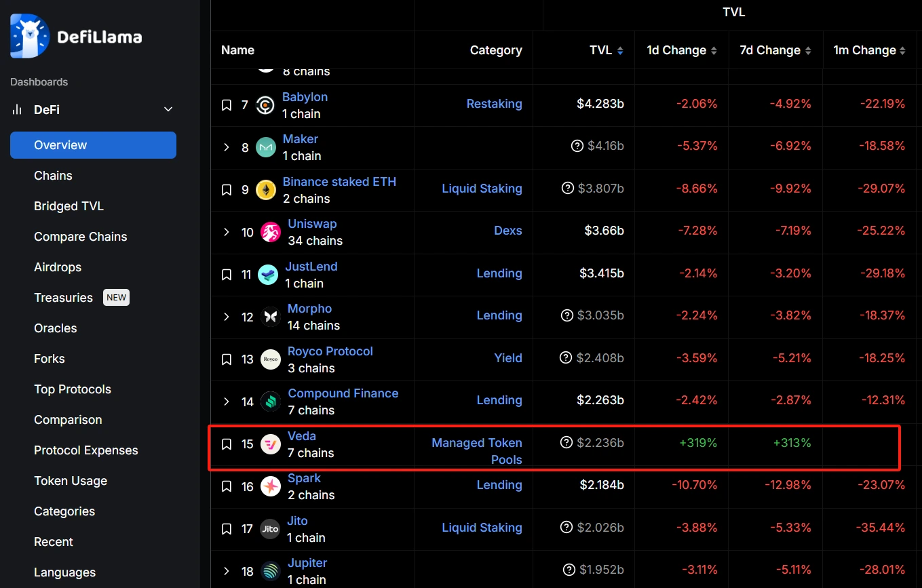
Task: Click the Uniswap protocol logo
Action: point(271,232)
